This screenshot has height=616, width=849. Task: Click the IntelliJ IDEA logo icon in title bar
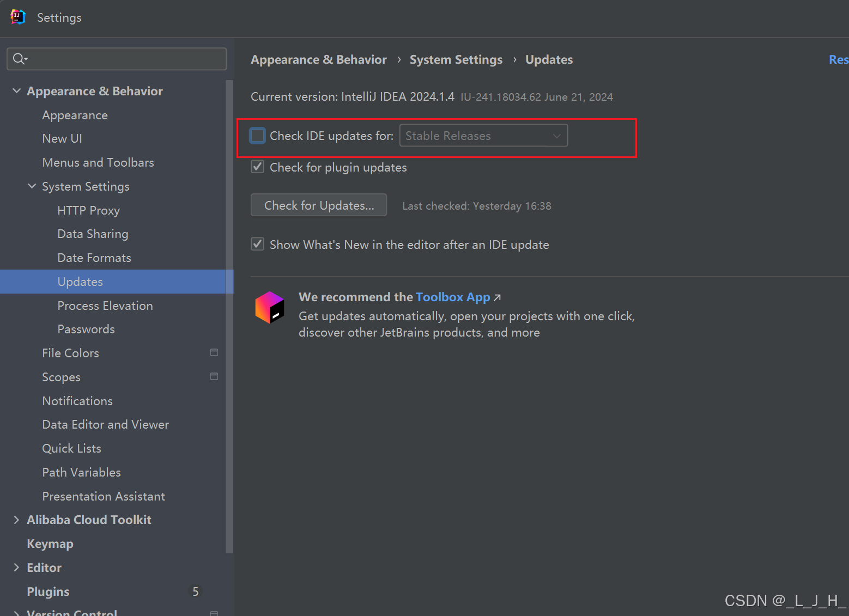[18, 17]
